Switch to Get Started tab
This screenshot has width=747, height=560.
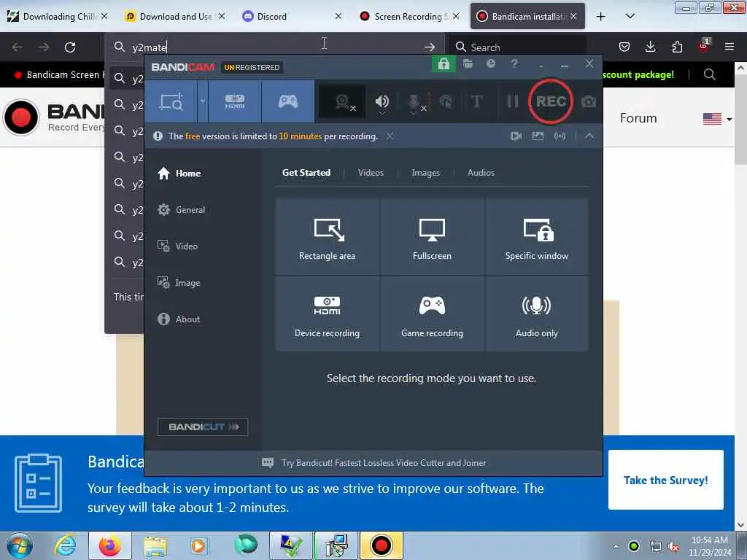pyautogui.click(x=306, y=173)
